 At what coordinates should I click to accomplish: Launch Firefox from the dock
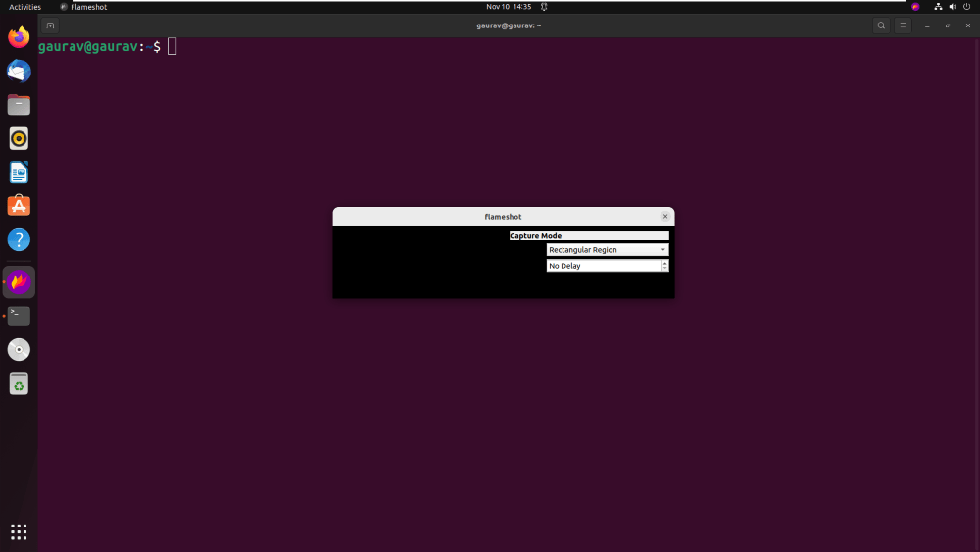(19, 37)
